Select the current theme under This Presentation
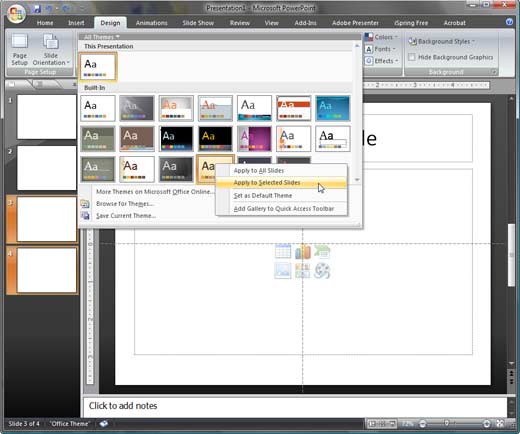 [98, 67]
